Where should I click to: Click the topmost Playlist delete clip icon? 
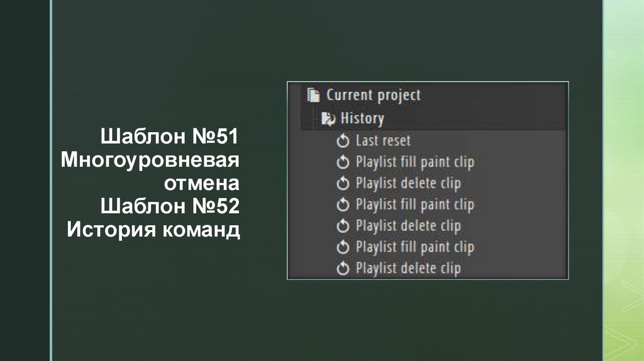click(x=343, y=184)
